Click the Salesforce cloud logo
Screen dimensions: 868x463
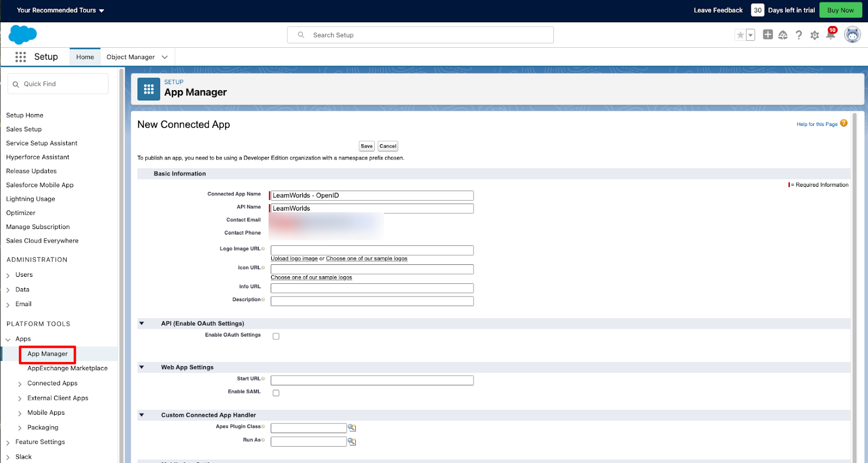(23, 35)
